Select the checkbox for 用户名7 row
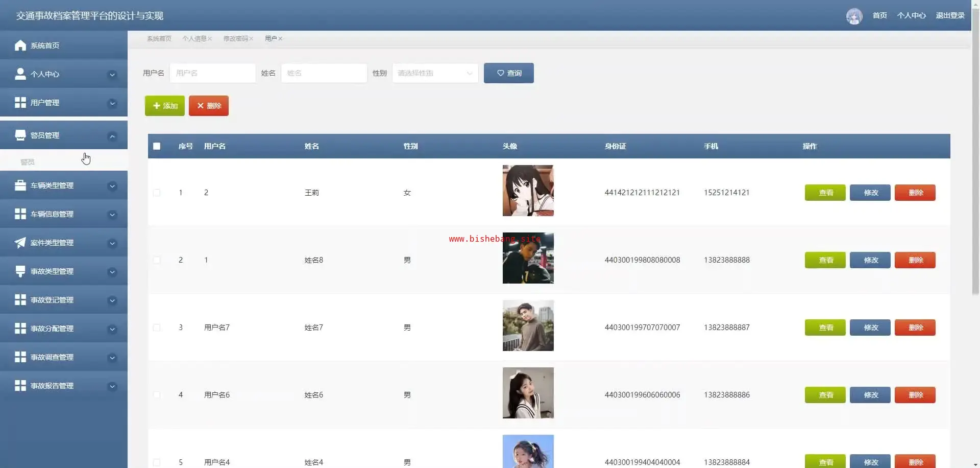 157,327
